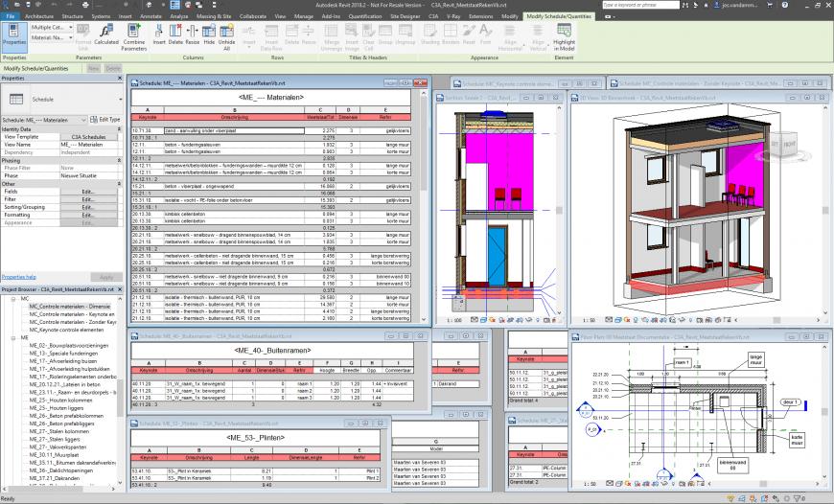
Task: Collapse the ME node in the Project Browser
Action: point(13,337)
